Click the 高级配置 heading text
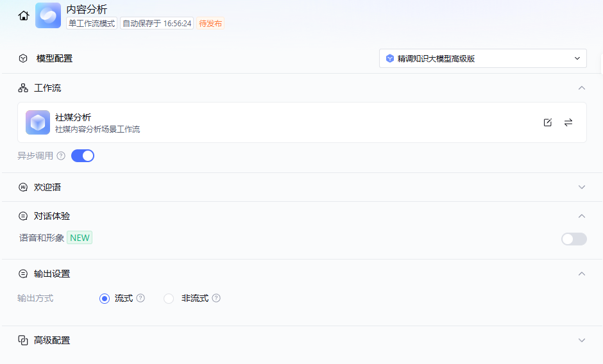 tap(52, 340)
